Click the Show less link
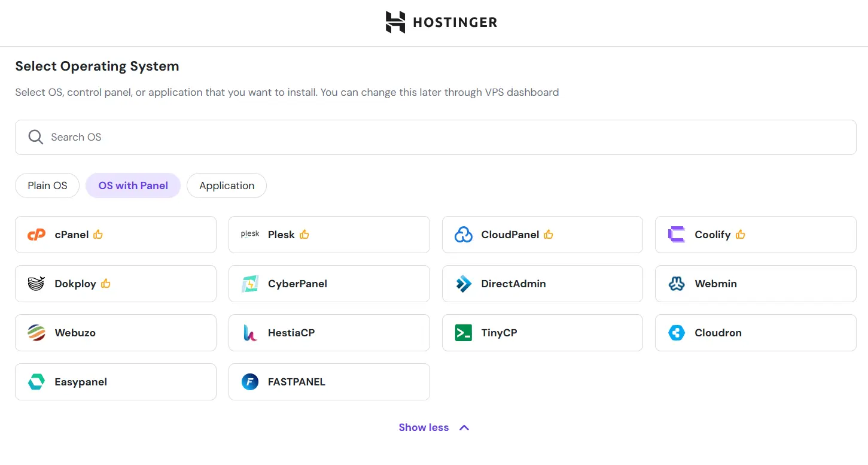Screen dimensions: 868x465 [424, 427]
